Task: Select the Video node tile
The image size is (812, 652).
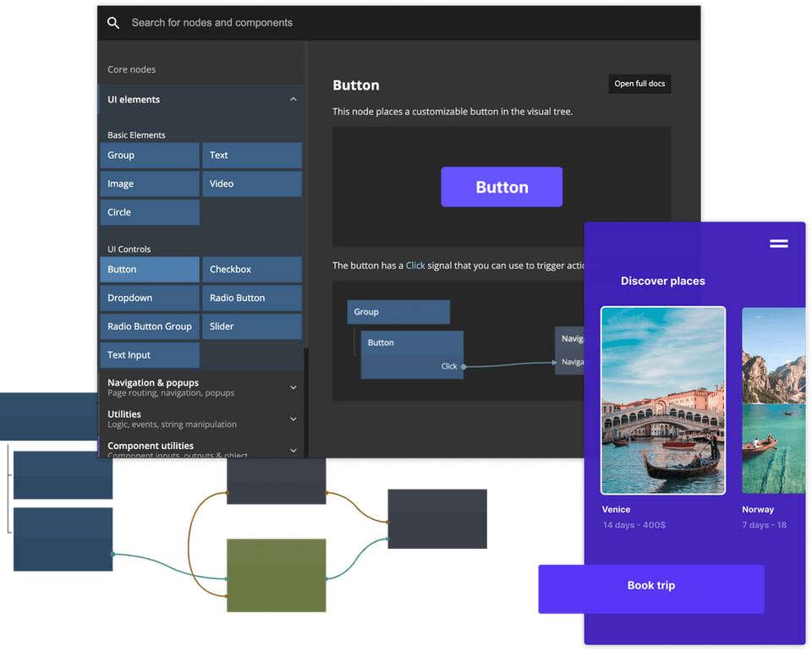Action: 251,184
